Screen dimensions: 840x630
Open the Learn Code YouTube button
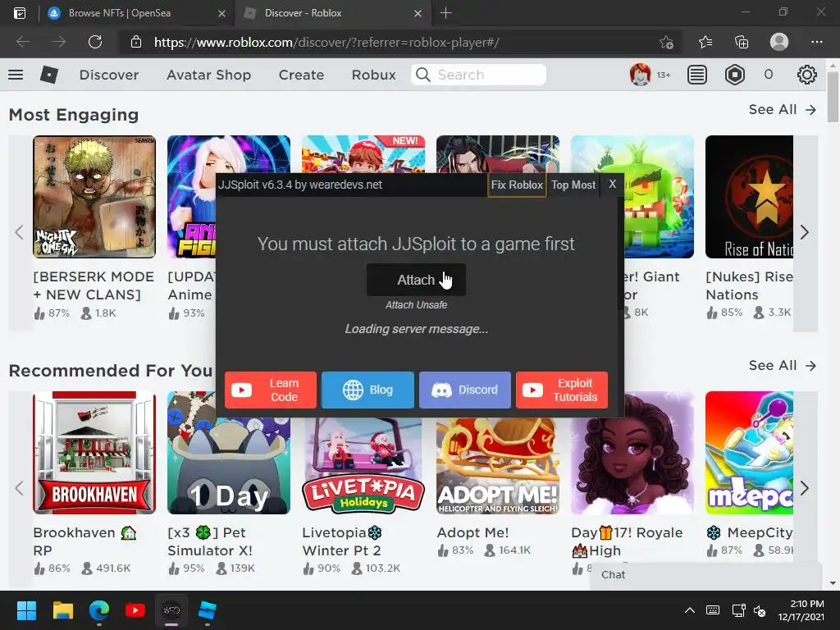click(271, 390)
